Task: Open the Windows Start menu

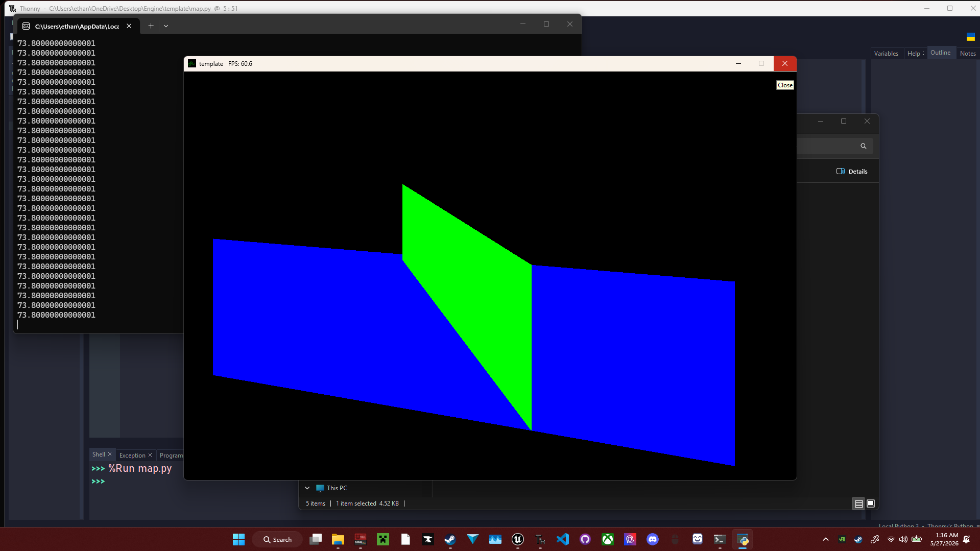Action: [238, 539]
